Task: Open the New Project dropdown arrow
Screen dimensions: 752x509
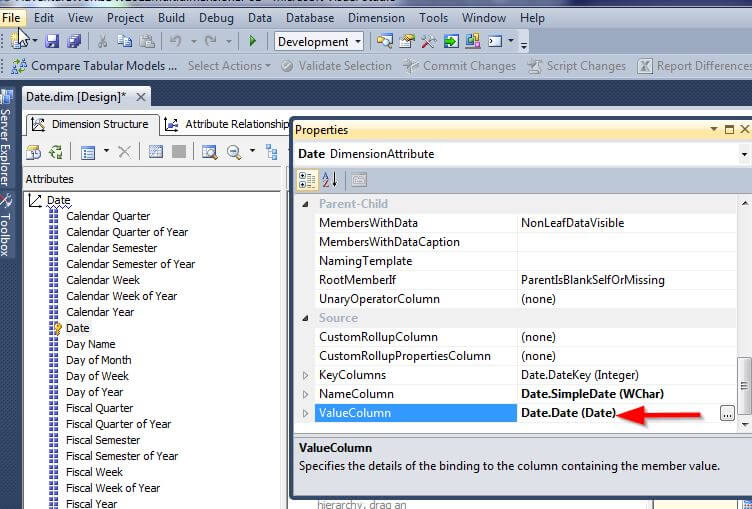Action: [x=35, y=42]
